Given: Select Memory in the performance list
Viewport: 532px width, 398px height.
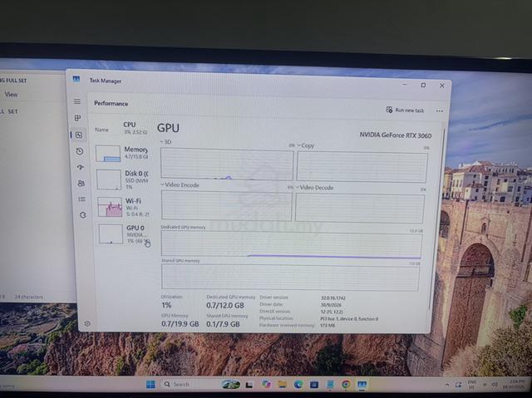Looking at the screenshot, I should coord(122,153).
